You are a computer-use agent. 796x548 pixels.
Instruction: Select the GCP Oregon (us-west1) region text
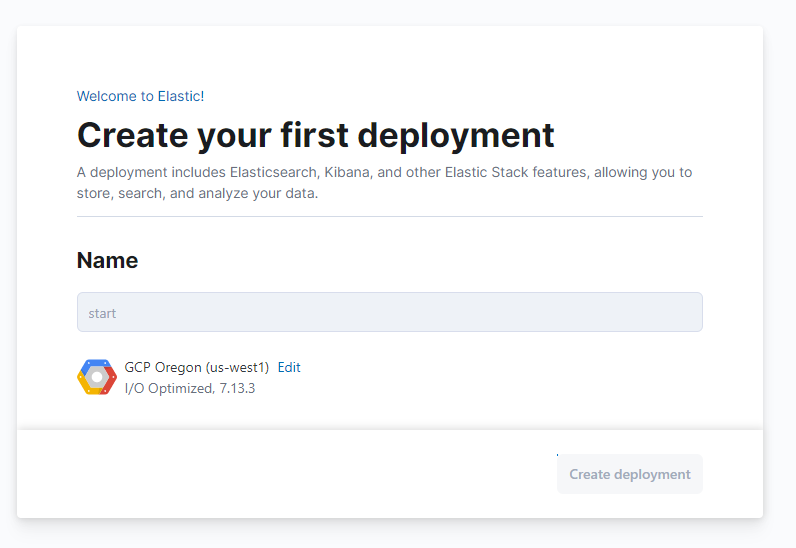tap(196, 367)
